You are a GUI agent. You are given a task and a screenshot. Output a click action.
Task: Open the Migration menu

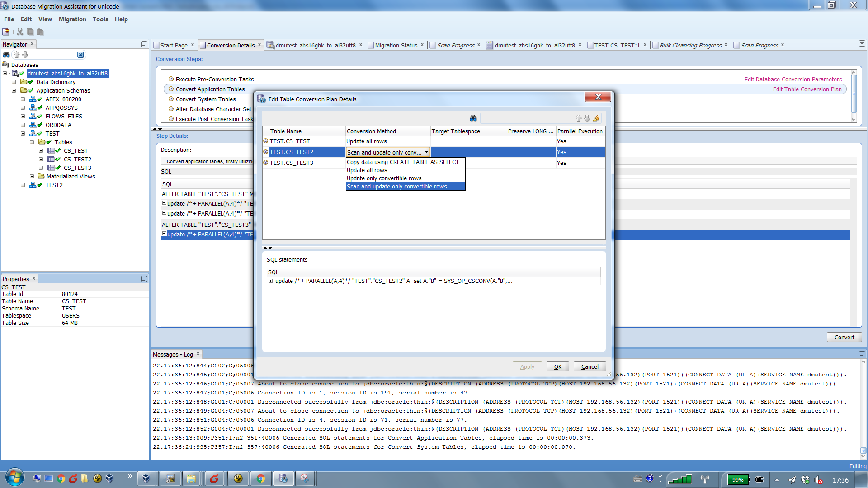coord(72,19)
